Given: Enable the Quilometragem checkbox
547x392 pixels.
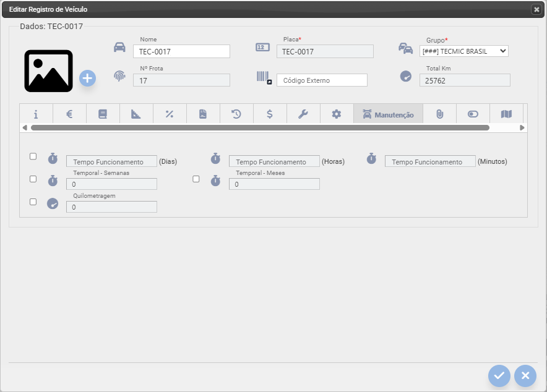Looking at the screenshot, I should [33, 202].
